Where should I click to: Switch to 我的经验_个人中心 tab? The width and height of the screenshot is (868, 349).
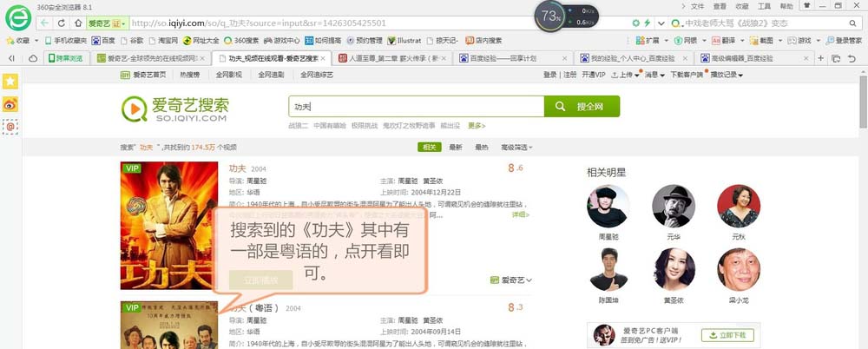(x=634, y=58)
